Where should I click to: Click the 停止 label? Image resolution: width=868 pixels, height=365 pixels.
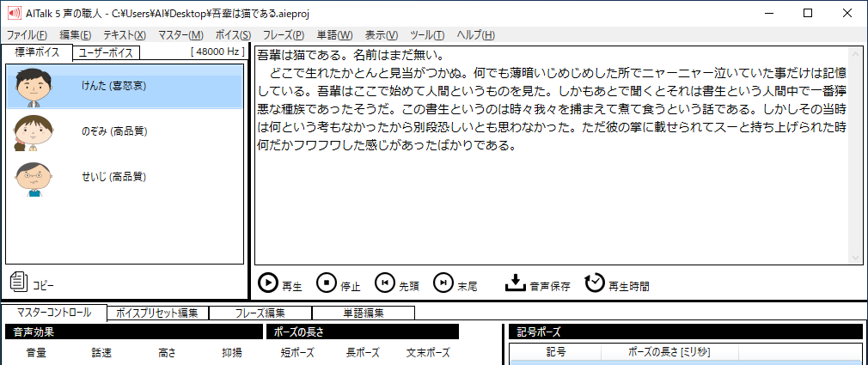[351, 287]
